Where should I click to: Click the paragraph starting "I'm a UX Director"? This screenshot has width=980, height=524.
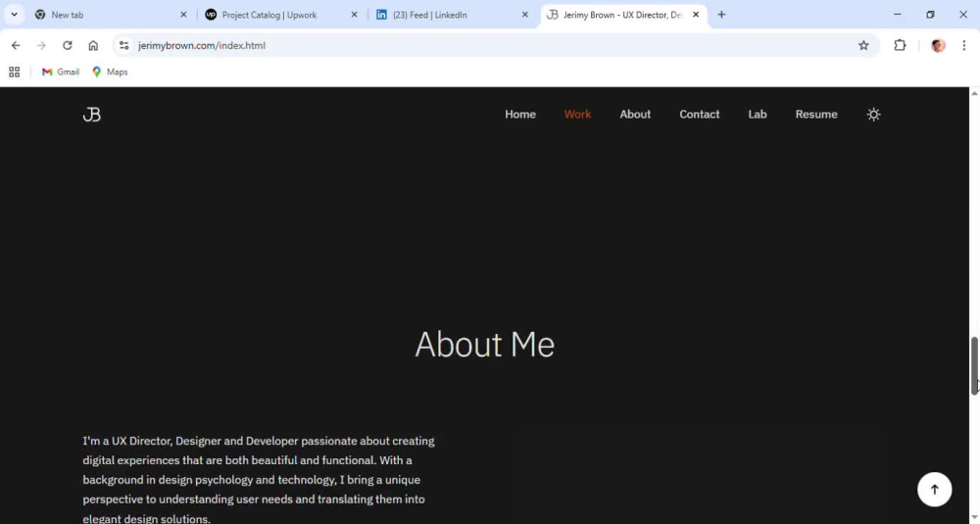[x=259, y=480]
